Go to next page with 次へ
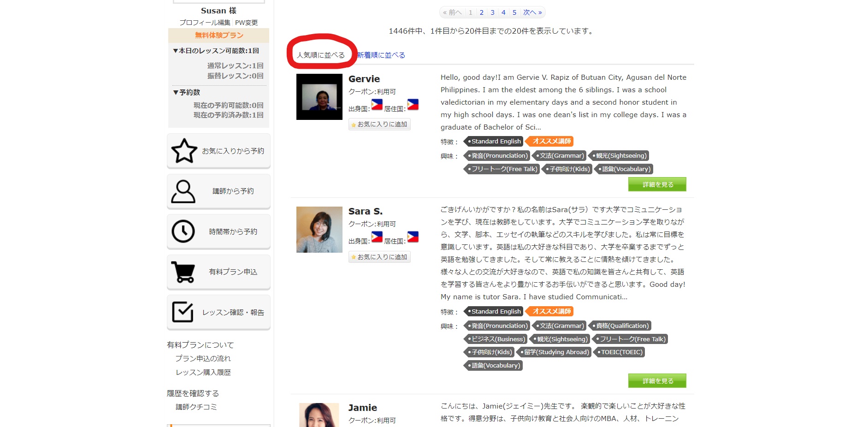This screenshot has height=427, width=868. coord(532,12)
